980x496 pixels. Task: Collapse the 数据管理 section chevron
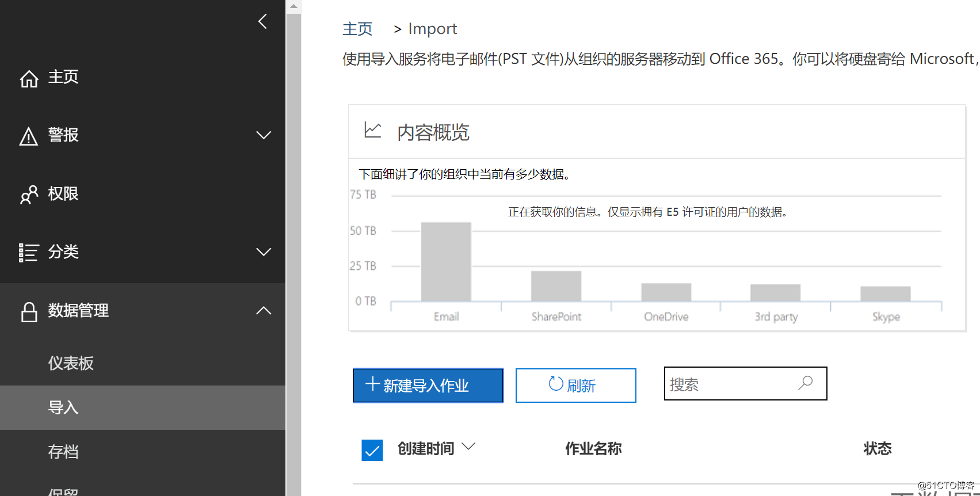[264, 311]
